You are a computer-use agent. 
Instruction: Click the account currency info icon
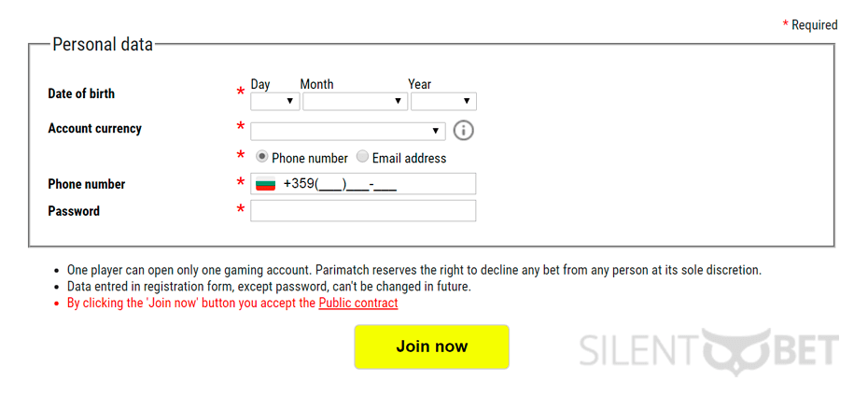pyautogui.click(x=463, y=131)
